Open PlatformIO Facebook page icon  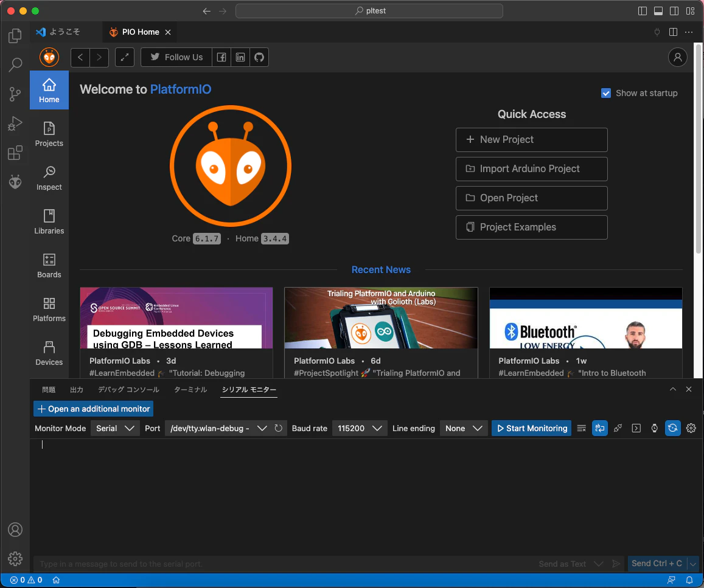(x=221, y=57)
